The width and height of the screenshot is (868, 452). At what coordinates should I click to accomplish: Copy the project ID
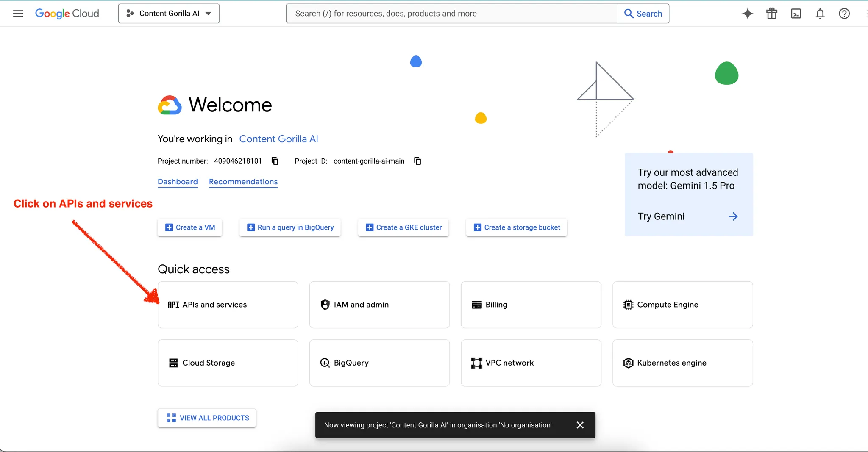(417, 161)
